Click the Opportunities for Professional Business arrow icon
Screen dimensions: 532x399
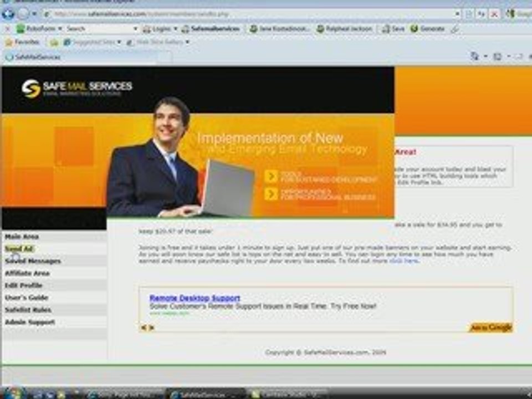click(x=271, y=194)
